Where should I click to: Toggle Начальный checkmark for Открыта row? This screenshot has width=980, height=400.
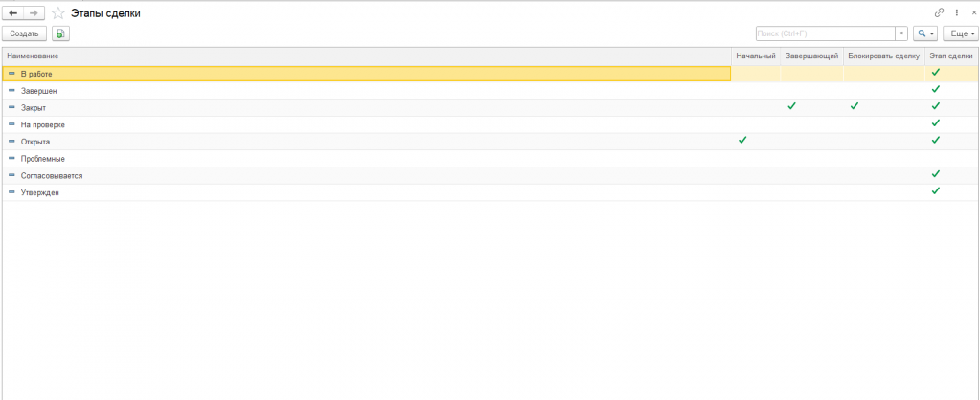coord(741,141)
